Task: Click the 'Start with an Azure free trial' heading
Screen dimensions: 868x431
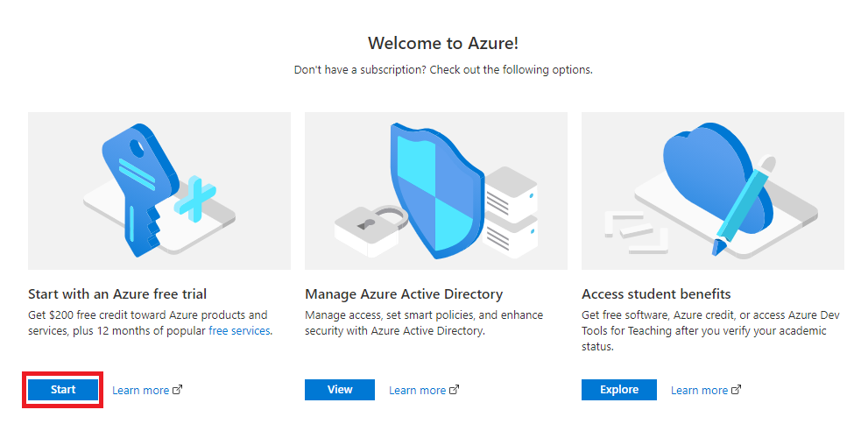Action: point(117,293)
